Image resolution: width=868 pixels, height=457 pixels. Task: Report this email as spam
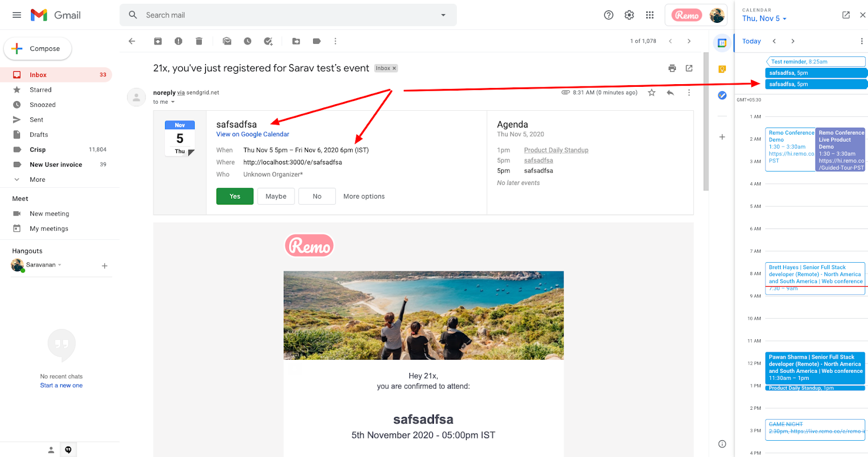pyautogui.click(x=178, y=41)
